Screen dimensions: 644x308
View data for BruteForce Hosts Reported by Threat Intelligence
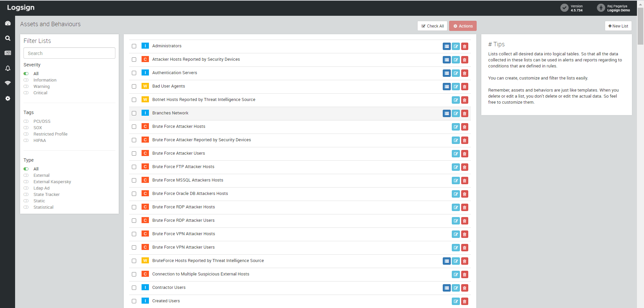(446, 261)
